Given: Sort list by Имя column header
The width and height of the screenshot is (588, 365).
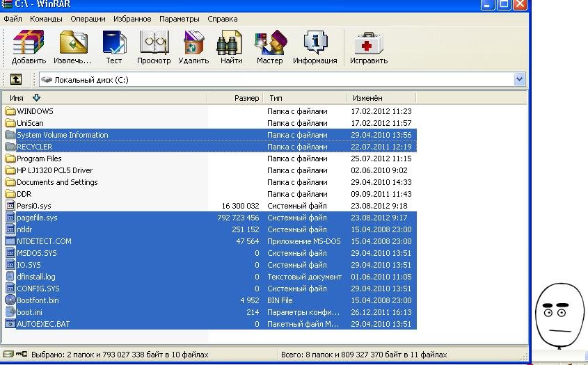Looking at the screenshot, I should click(x=104, y=98).
